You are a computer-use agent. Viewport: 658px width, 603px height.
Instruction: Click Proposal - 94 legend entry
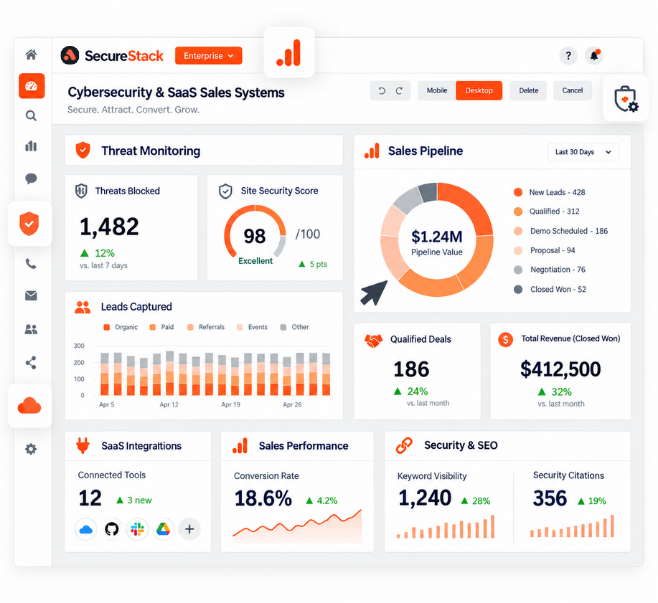544,251
